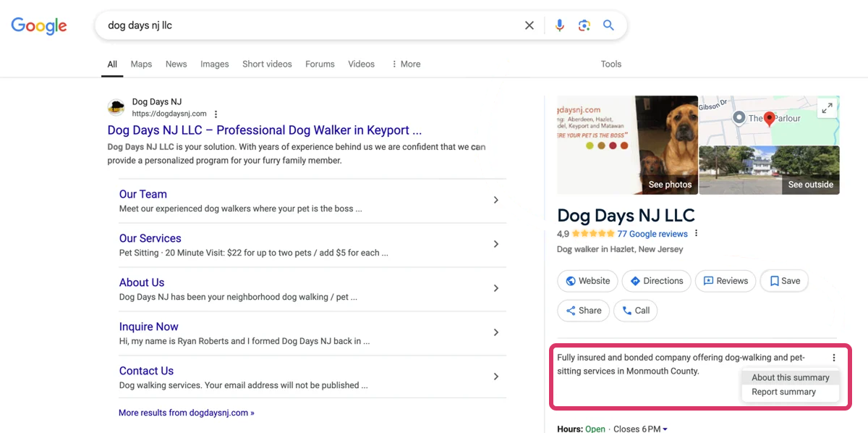
Task: Save Dog Days NJ LLC with the Save button
Action: pos(784,281)
